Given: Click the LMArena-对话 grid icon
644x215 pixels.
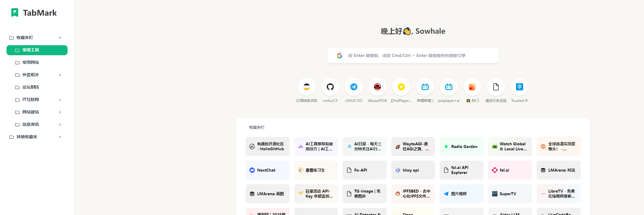Looking at the screenshot, I should point(543,170).
